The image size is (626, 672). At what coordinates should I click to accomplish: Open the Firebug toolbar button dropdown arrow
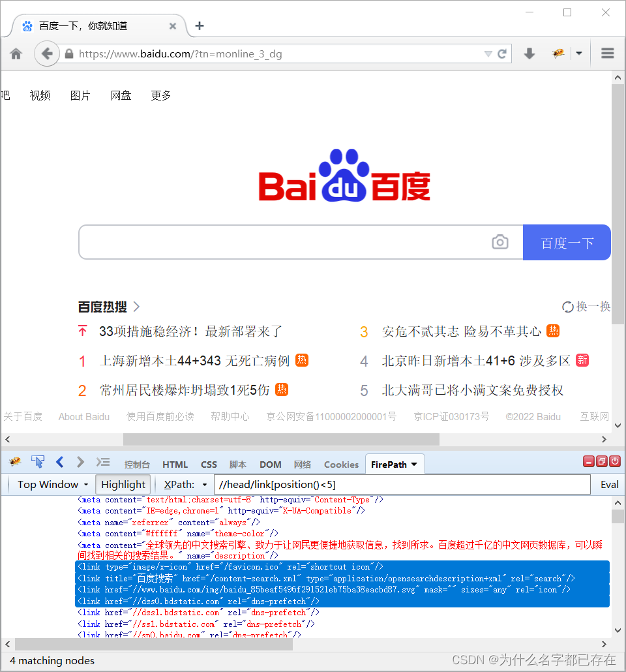579,53
